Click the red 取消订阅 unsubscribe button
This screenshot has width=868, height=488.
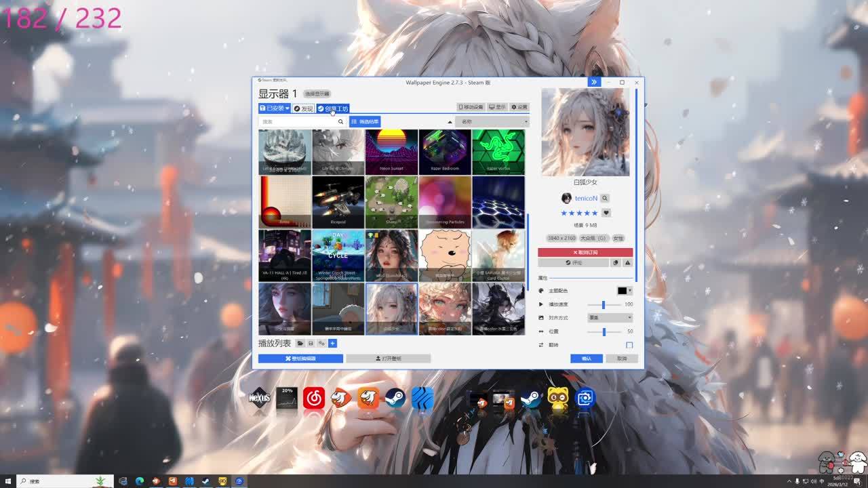click(x=585, y=252)
